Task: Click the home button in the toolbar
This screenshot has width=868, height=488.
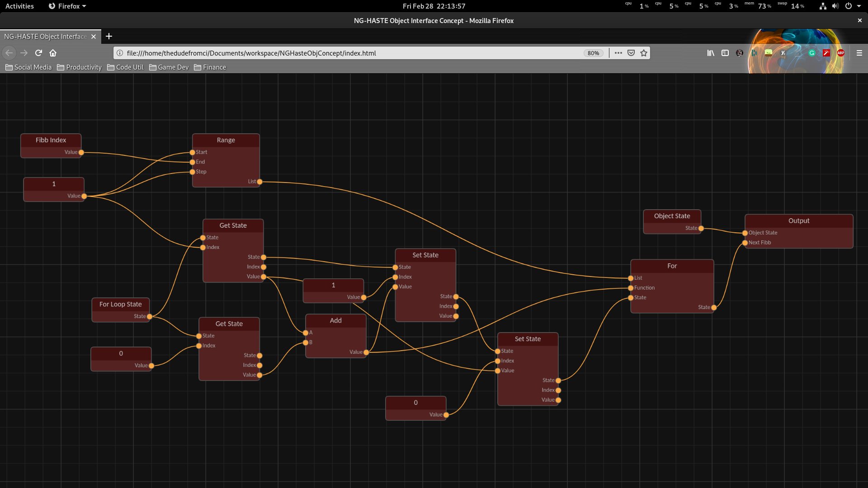Action: click(53, 53)
